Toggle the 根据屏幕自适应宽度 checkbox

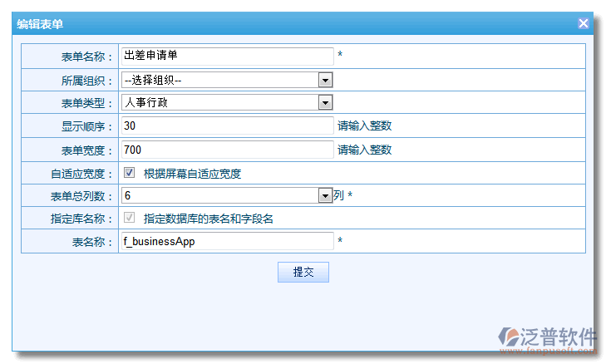[130, 172]
